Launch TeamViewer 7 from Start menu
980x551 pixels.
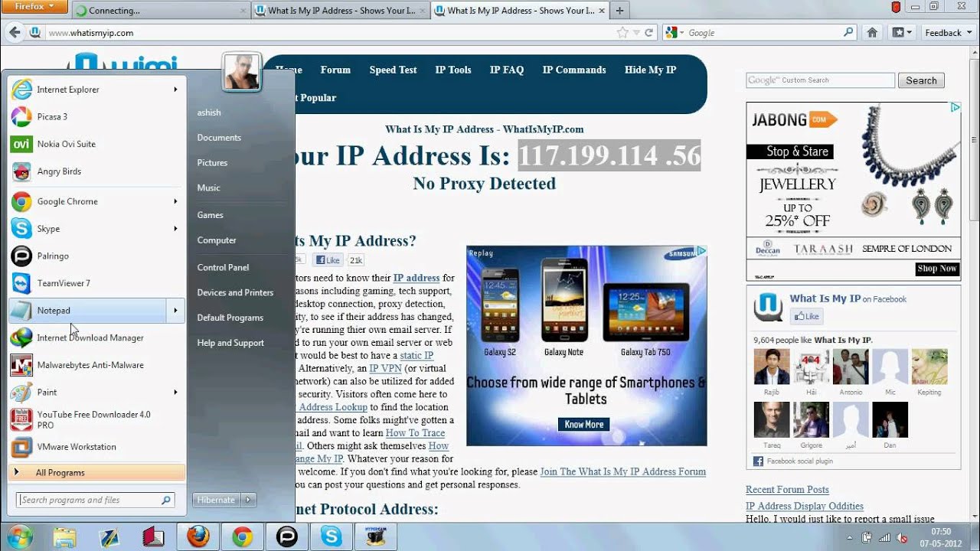97,283
